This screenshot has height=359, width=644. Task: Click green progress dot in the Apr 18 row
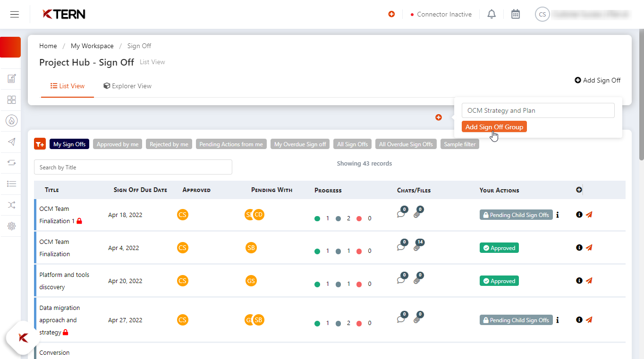click(x=317, y=218)
